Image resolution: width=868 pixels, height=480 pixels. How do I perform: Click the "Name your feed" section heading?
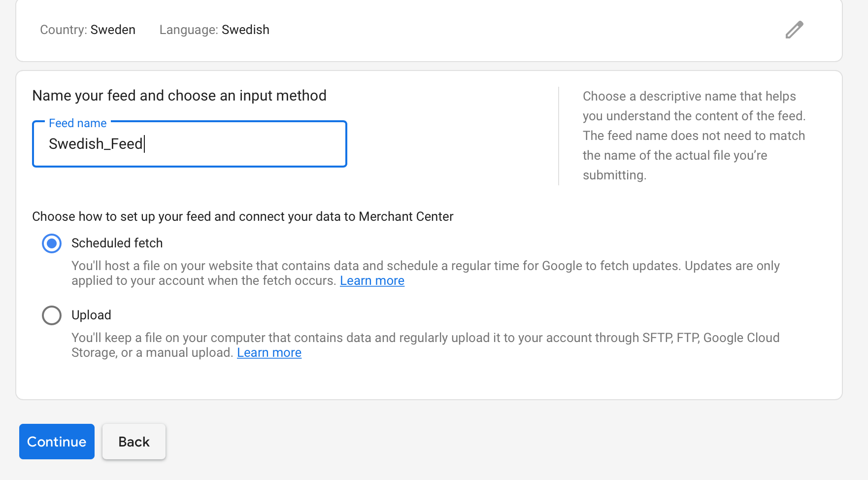(179, 96)
